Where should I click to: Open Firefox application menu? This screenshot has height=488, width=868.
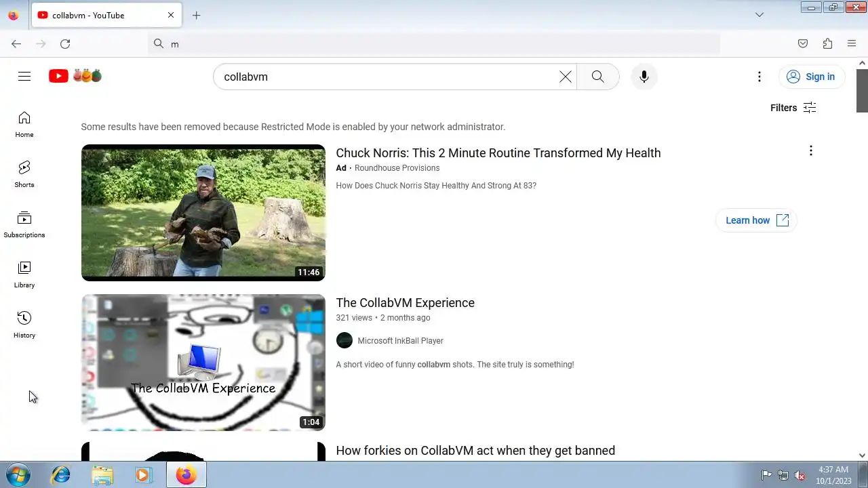point(852,44)
